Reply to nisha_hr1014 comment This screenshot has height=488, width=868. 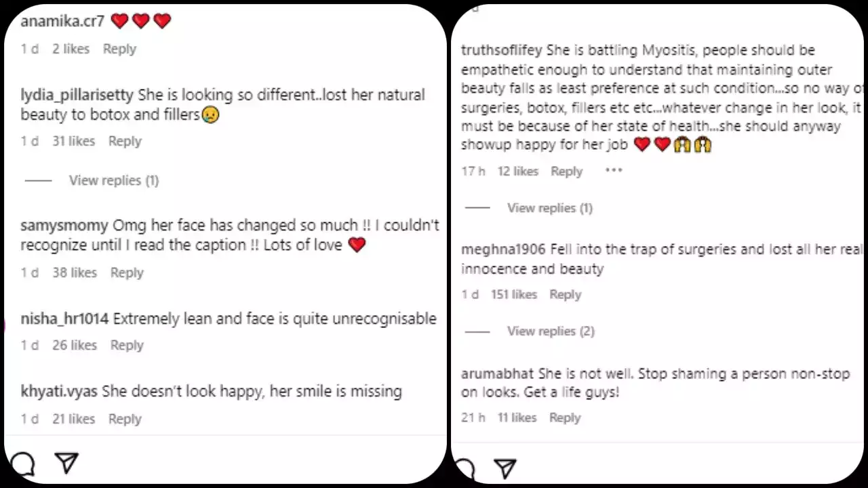click(127, 345)
